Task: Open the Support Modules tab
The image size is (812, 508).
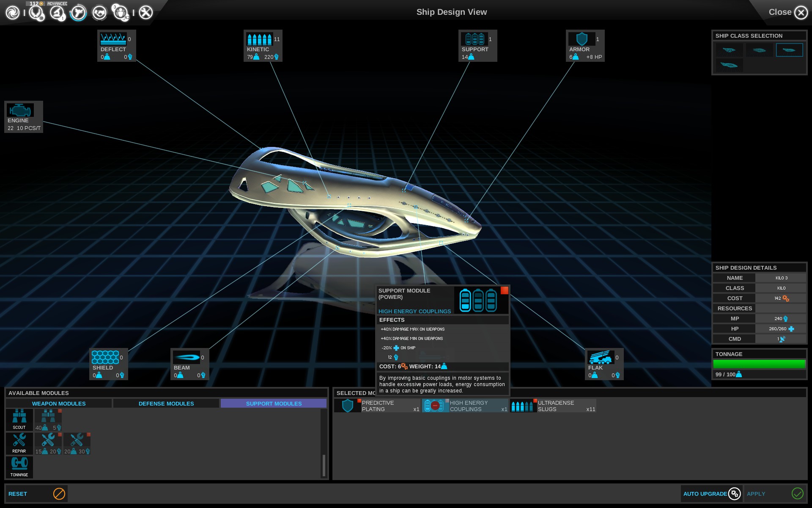Action: 274,403
